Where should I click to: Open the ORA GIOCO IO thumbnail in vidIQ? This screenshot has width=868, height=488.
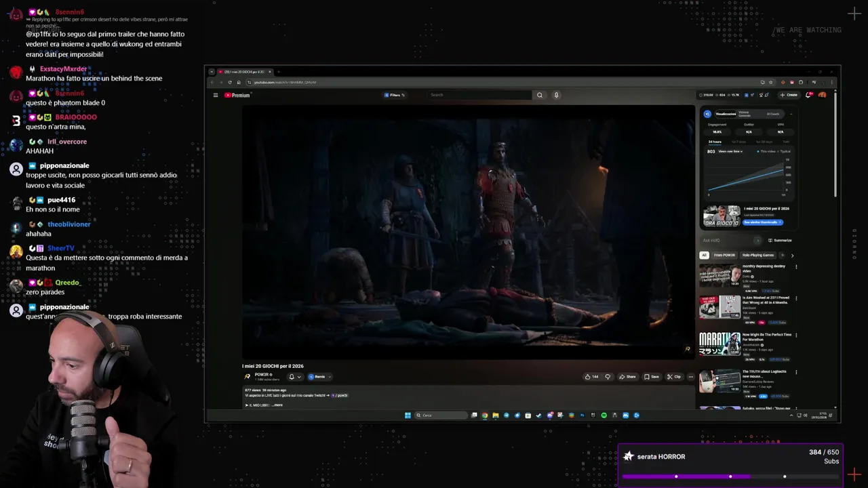[722, 217]
